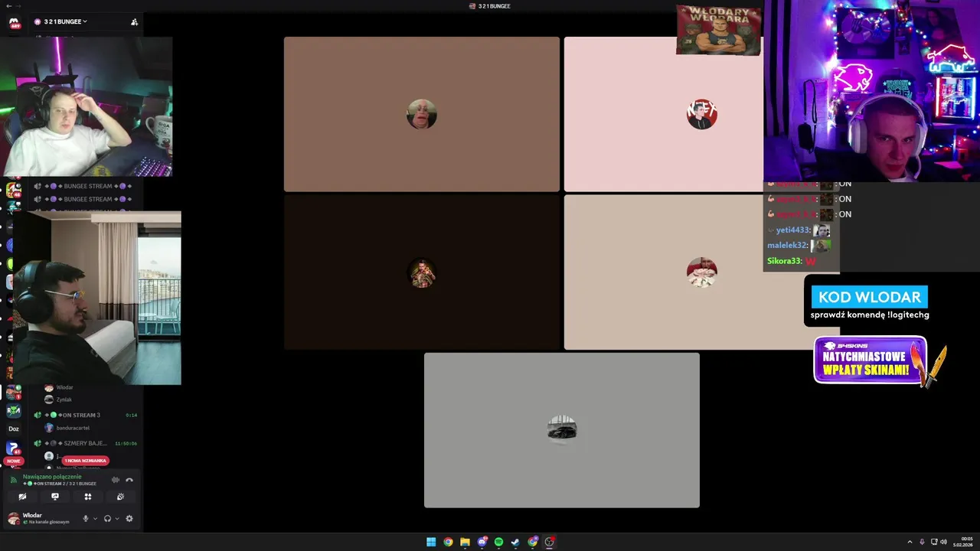Viewport: 980px width, 551px height.
Task: Select top-right pink participant tile
Action: coord(663,114)
